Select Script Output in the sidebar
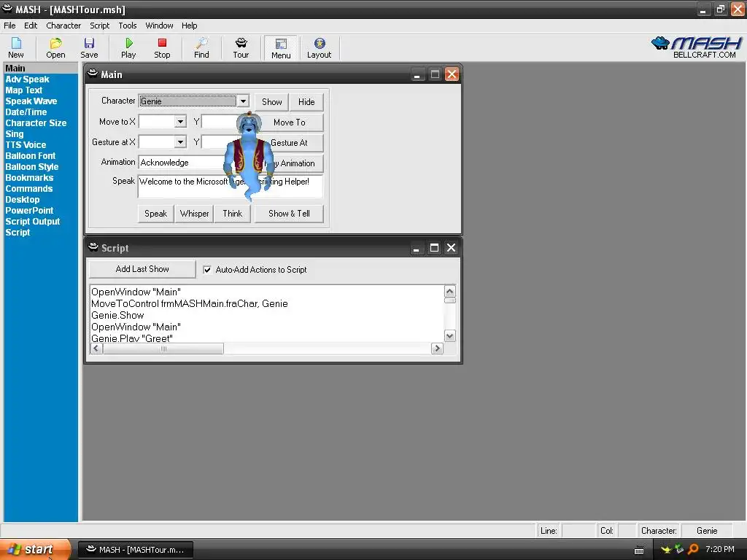Viewport: 747px width, 560px height. pyautogui.click(x=32, y=222)
